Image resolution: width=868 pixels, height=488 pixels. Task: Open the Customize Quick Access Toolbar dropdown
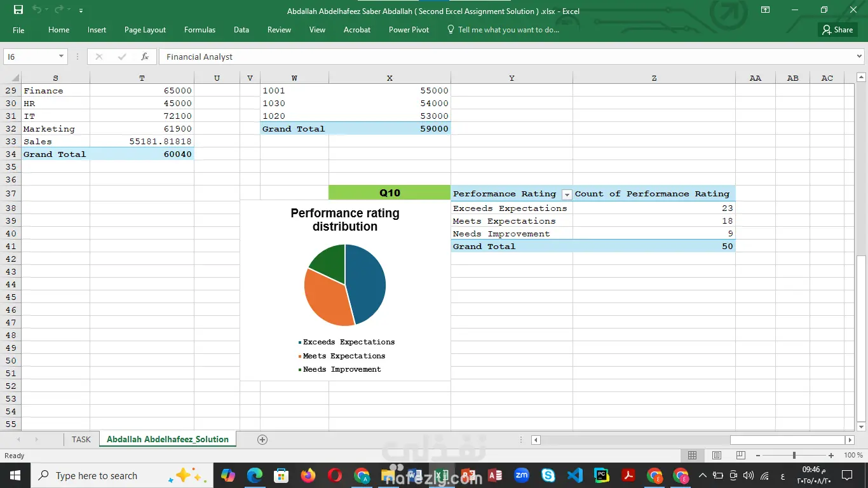point(81,11)
